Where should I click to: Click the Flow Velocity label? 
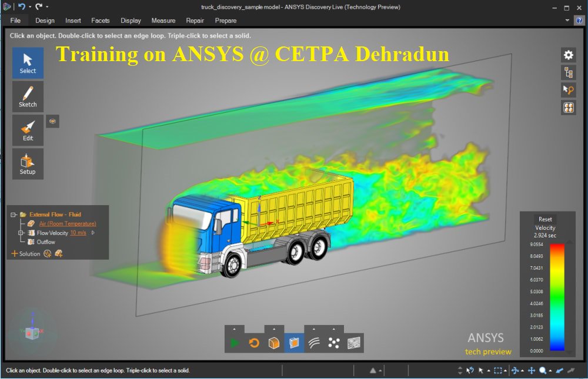pos(52,233)
